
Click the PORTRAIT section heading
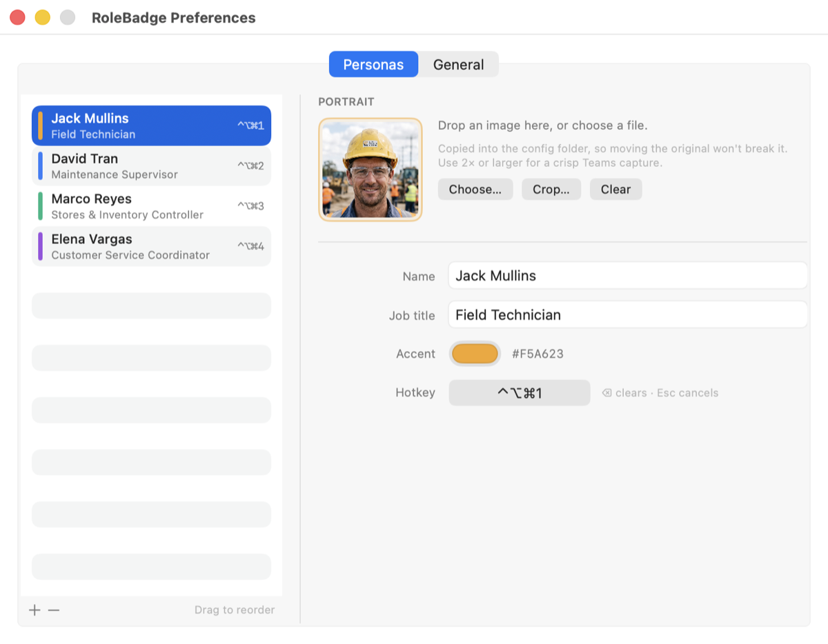point(346,101)
